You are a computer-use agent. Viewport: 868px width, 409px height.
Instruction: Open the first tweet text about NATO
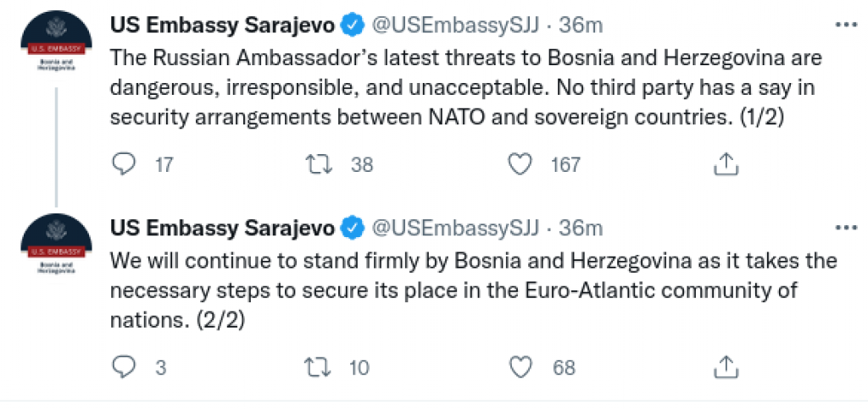tap(466, 89)
